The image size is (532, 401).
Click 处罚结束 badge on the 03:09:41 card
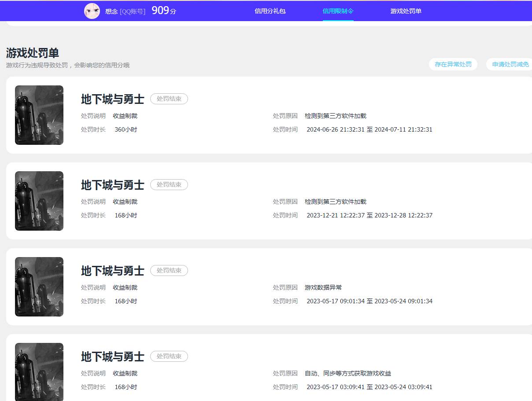(169, 357)
